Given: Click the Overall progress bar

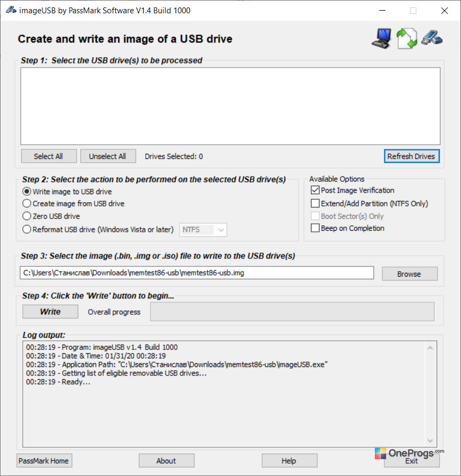Looking at the screenshot, I should pyautogui.click(x=292, y=312).
